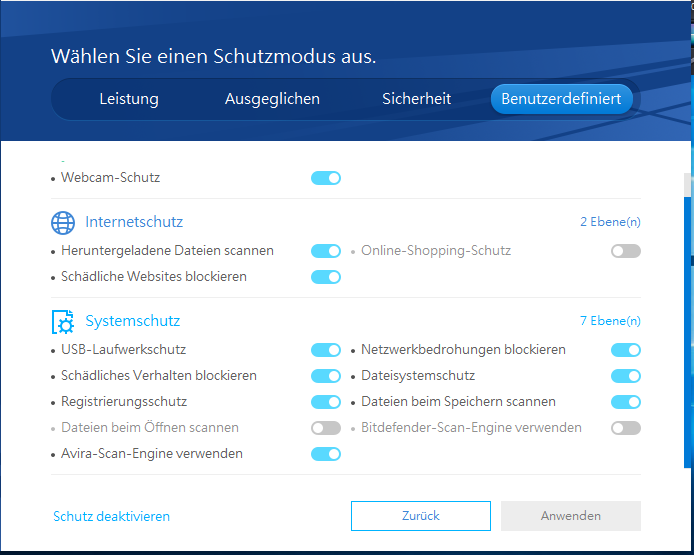Turn off Schädliche Websites blockieren
Image resolution: width=694 pixels, height=555 pixels.
pyautogui.click(x=326, y=277)
